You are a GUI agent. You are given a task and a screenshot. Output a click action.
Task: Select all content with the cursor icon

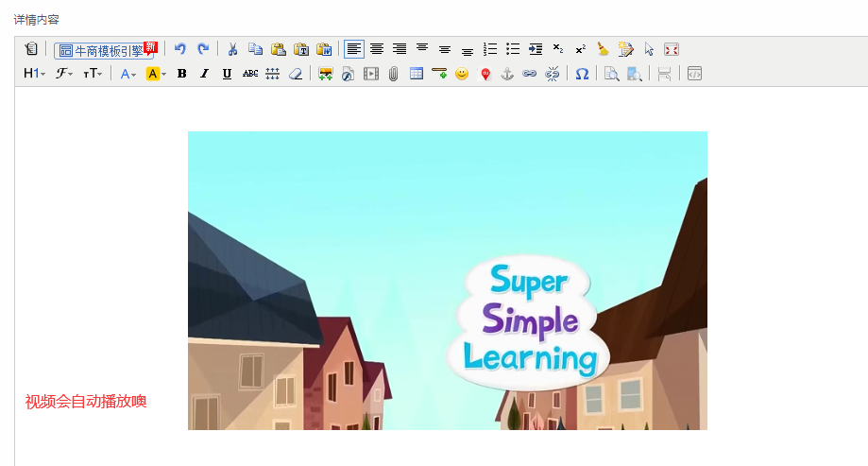[649, 49]
